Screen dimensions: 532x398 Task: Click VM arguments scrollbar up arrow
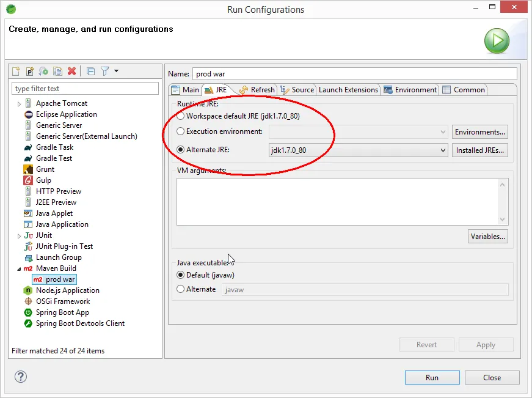click(x=503, y=185)
